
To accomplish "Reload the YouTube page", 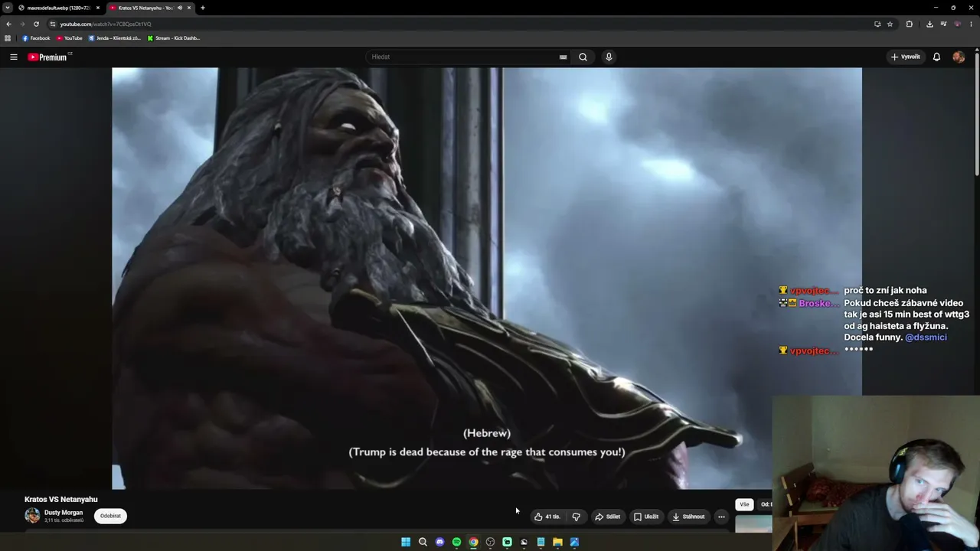I will pos(36,24).
